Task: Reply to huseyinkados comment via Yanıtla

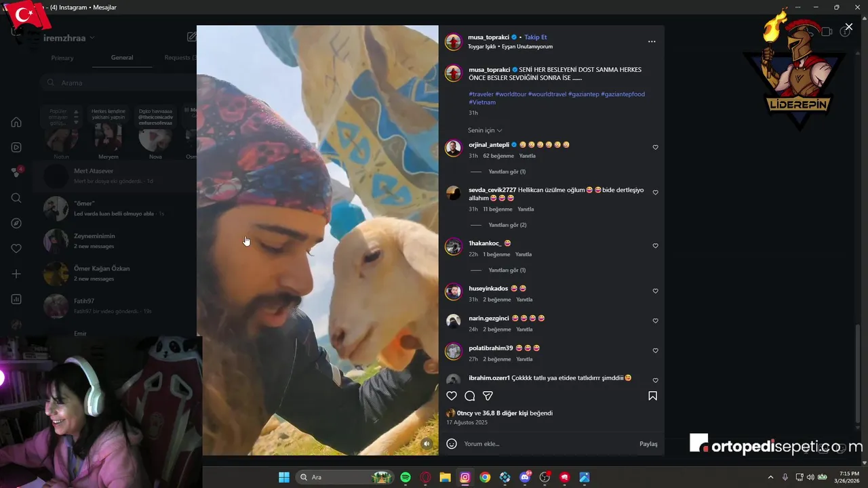Action: coord(524,300)
